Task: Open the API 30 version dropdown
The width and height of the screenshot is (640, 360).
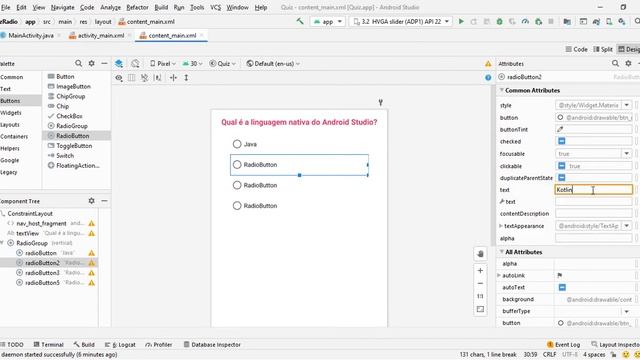Action: click(x=192, y=64)
